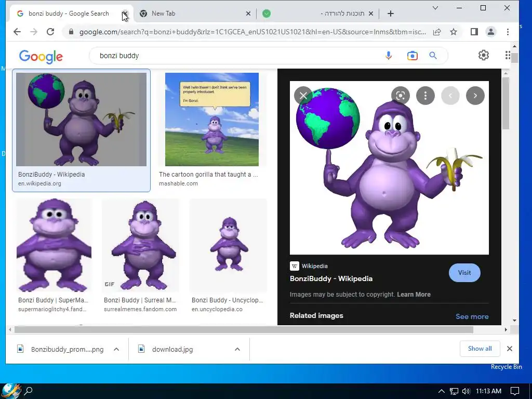Expand options for download.jpg download
The image size is (532, 399).
[237, 349]
